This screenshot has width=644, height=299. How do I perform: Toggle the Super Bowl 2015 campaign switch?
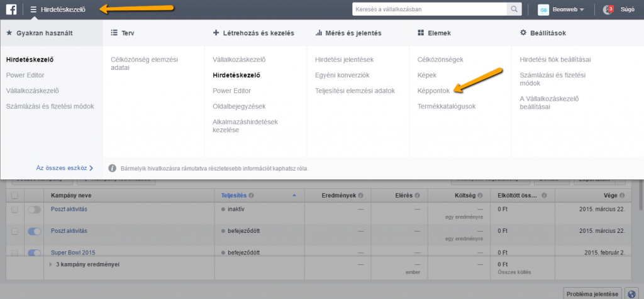(35, 253)
